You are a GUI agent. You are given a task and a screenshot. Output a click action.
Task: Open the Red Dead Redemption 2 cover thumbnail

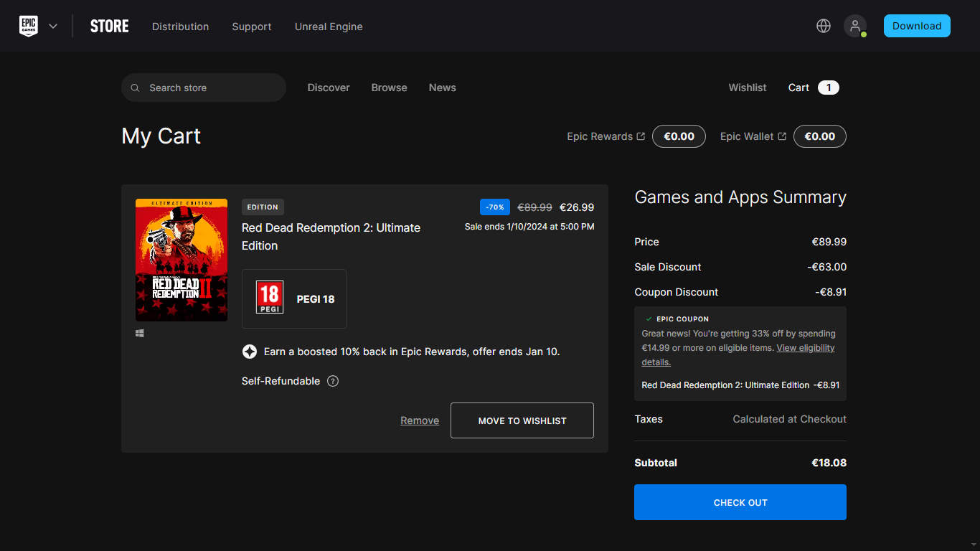click(x=182, y=260)
